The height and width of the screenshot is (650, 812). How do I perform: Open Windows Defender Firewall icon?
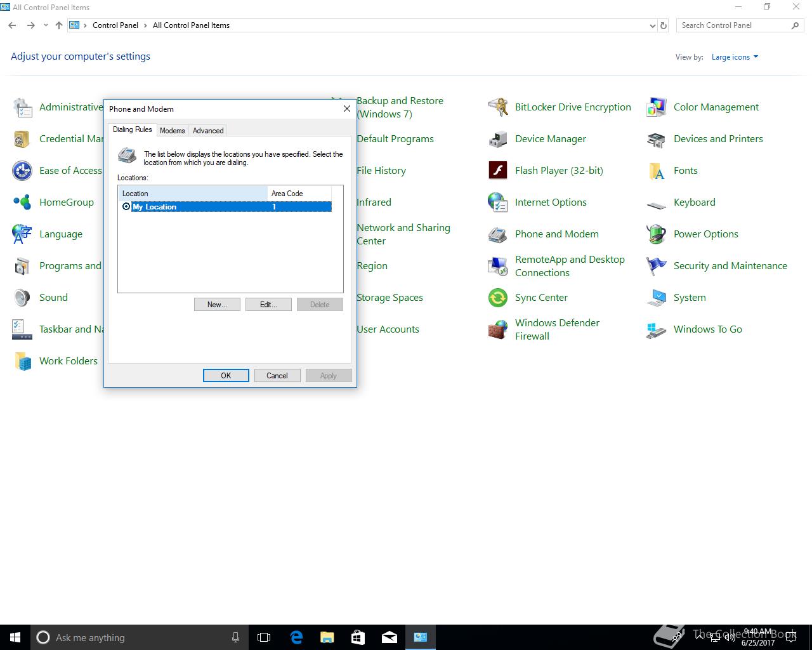pyautogui.click(x=498, y=329)
